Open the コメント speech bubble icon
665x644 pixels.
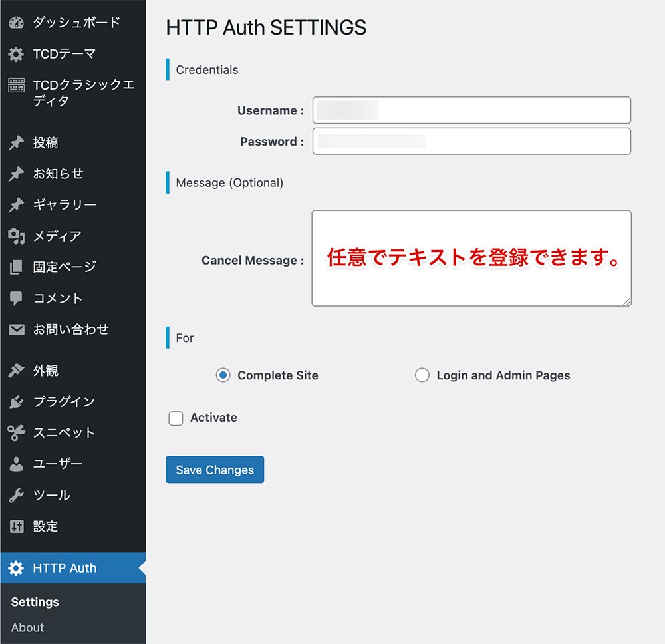pos(15,298)
